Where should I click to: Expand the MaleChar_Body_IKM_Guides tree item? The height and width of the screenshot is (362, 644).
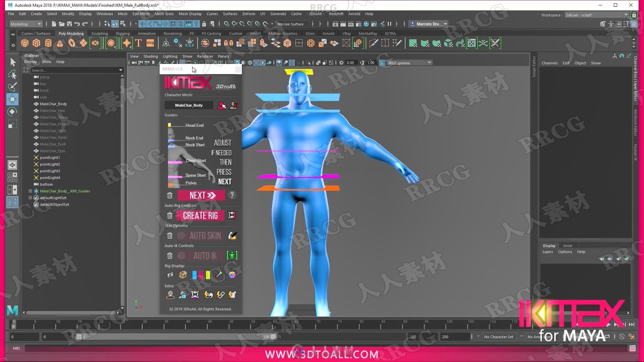[30, 191]
